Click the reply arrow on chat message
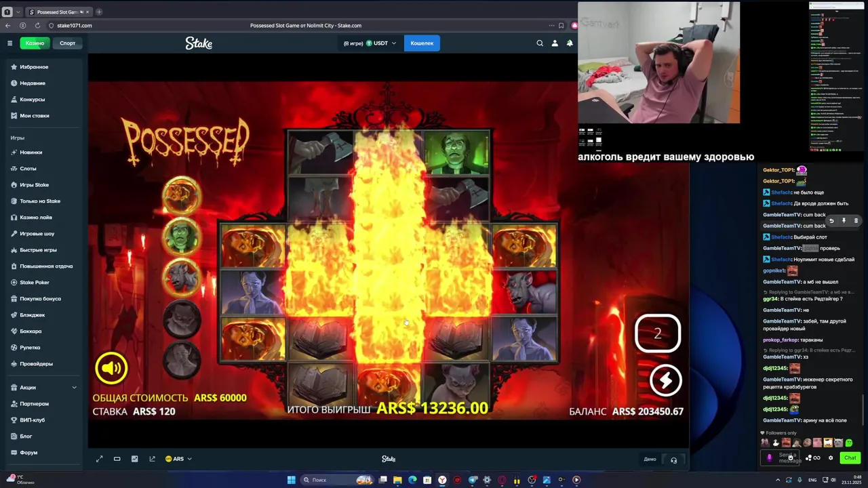This screenshot has width=868, height=488. (831, 221)
